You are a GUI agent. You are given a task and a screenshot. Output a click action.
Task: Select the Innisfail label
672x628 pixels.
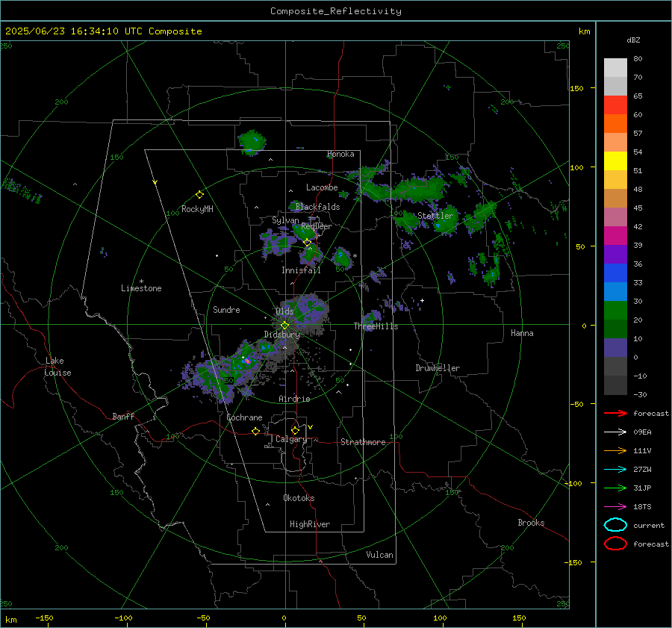[301, 270]
